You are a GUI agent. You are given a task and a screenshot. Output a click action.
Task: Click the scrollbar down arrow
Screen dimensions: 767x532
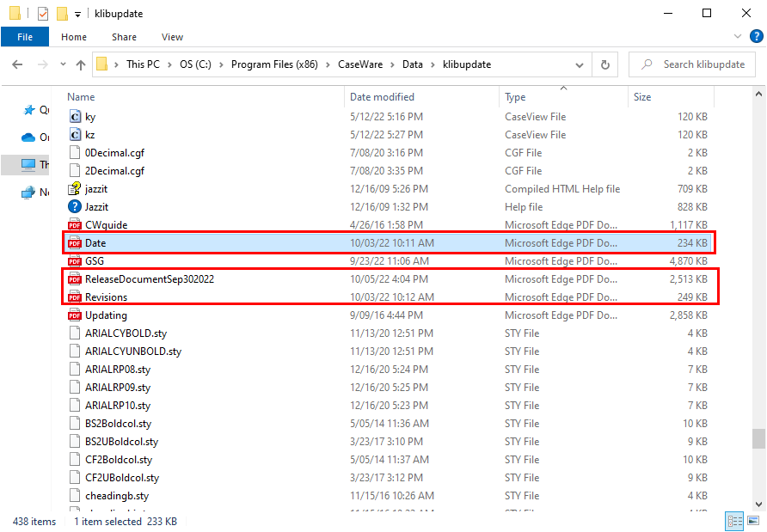coord(758,504)
